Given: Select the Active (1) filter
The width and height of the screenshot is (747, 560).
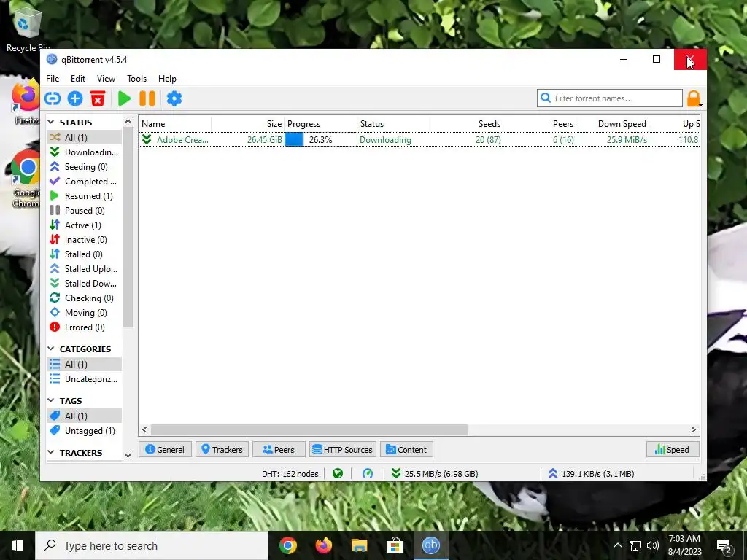Looking at the screenshot, I should [85, 225].
